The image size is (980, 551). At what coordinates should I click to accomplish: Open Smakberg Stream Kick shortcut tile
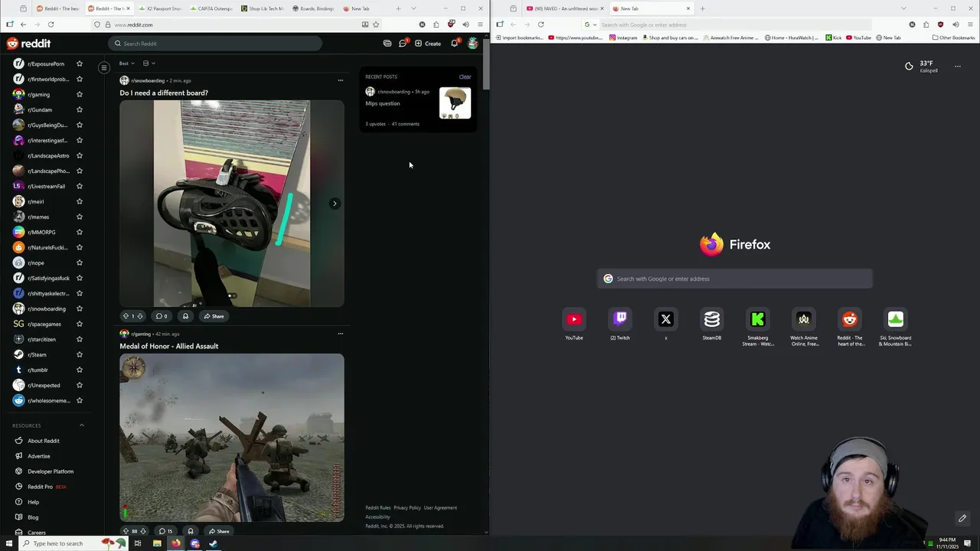point(758,319)
